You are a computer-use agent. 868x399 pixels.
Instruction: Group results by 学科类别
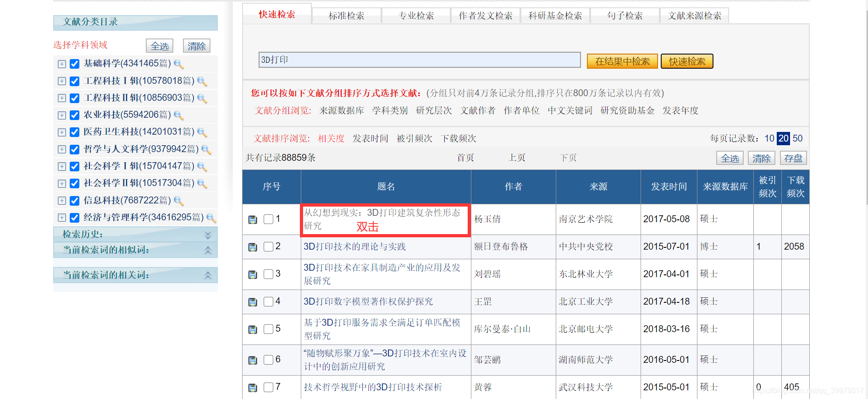point(390,110)
